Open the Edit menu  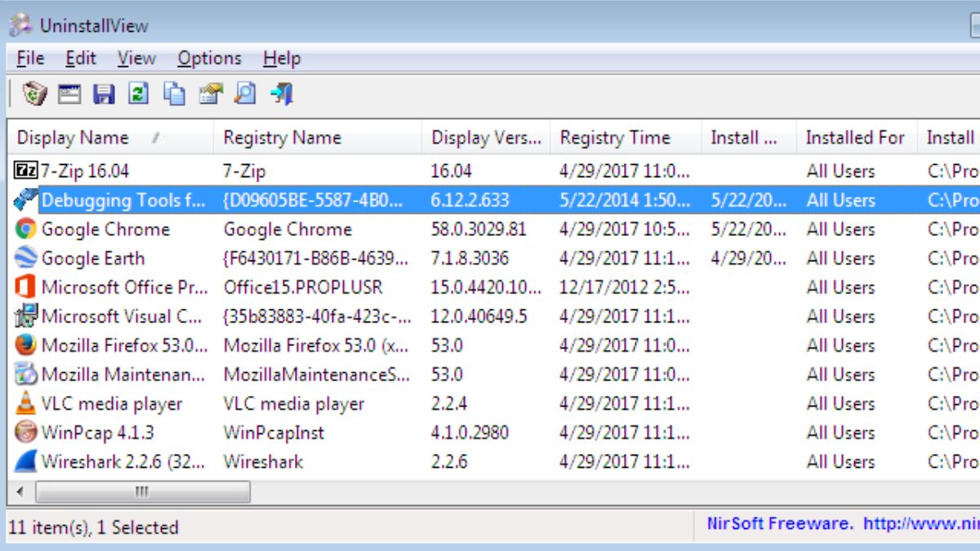[x=81, y=59]
